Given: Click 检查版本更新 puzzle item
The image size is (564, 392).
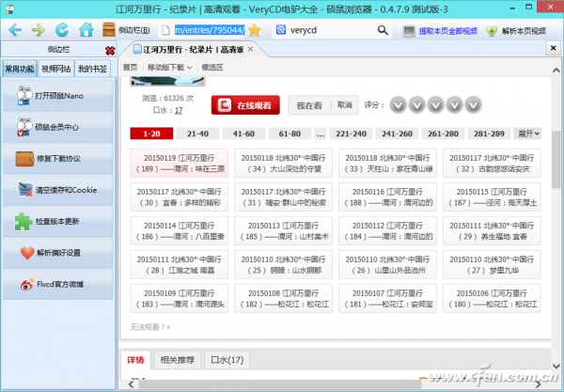Looking at the screenshot, I should pyautogui.click(x=58, y=221).
